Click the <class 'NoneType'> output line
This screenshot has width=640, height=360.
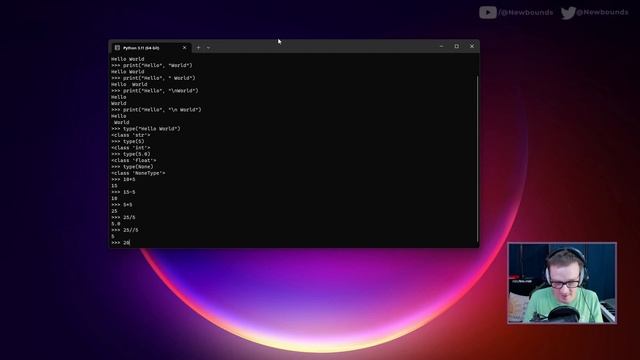tap(138, 173)
